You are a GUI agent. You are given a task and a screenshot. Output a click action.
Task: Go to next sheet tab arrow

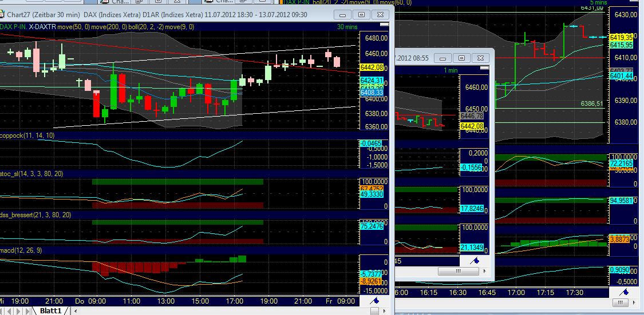[18, 311]
